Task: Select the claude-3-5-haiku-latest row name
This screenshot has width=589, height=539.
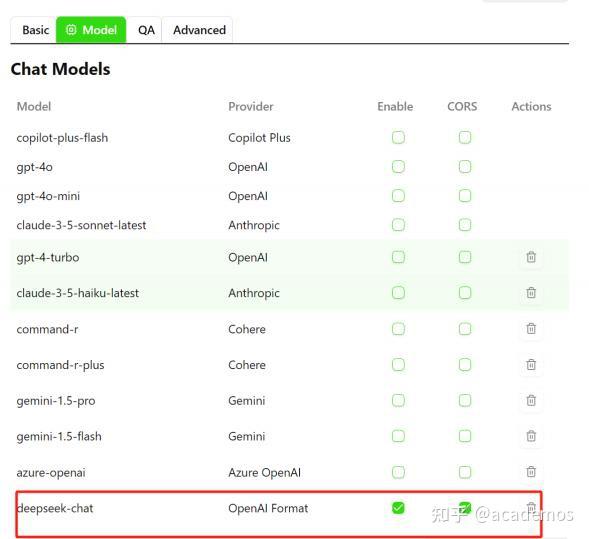Action: (x=78, y=293)
